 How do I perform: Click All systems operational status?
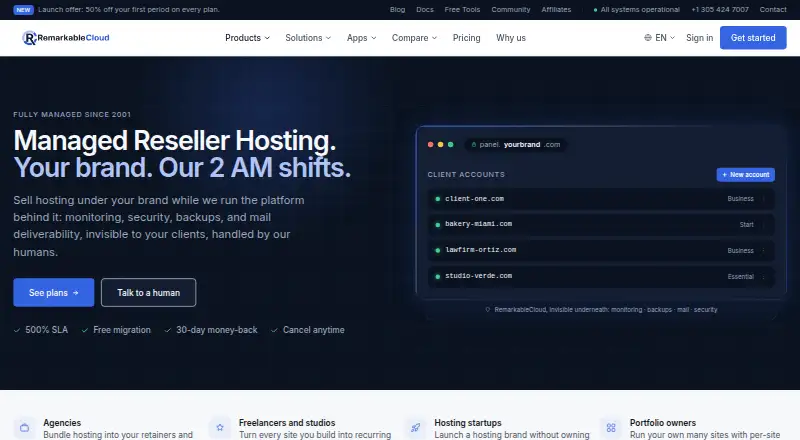pos(637,10)
